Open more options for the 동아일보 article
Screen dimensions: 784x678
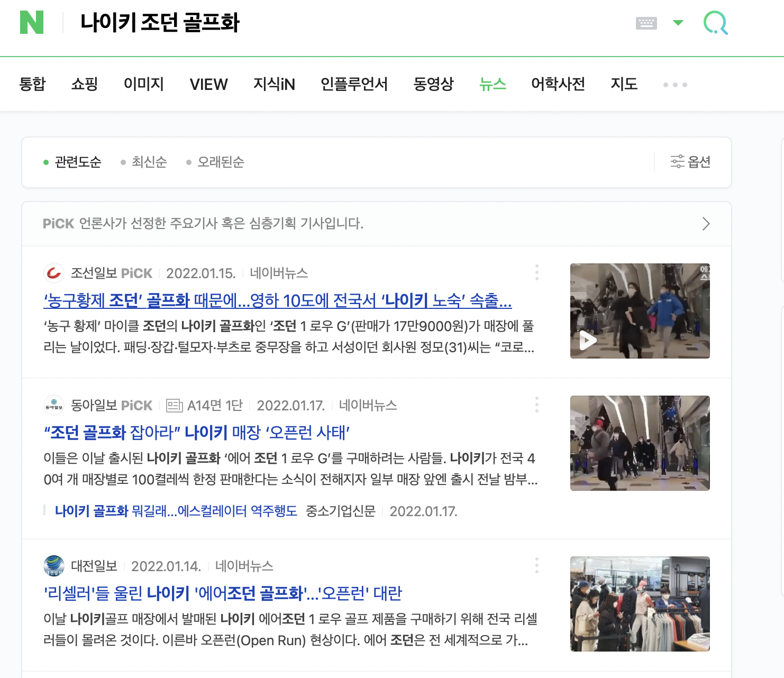[536, 405]
